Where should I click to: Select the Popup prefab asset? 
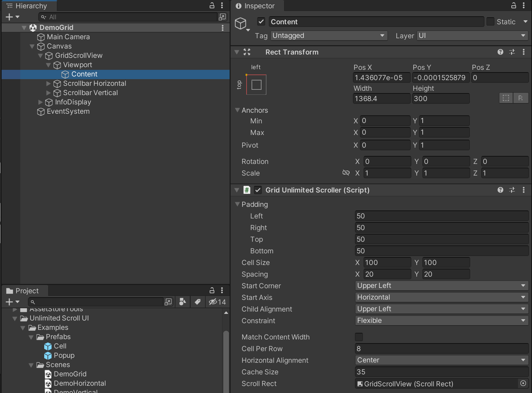click(x=64, y=355)
